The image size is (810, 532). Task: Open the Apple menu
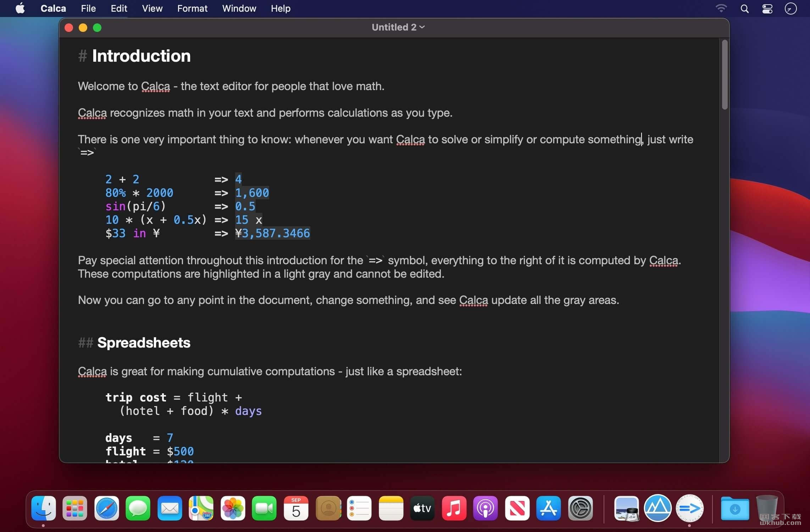pyautogui.click(x=20, y=8)
